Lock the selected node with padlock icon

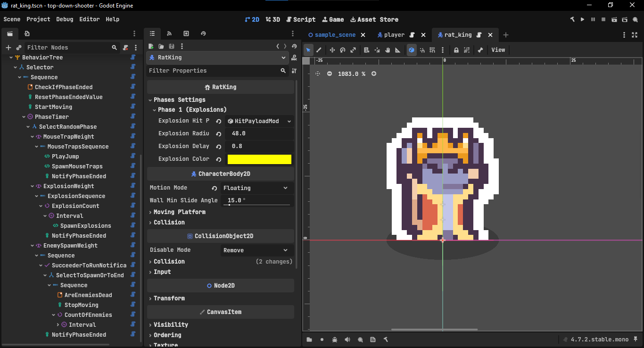pyautogui.click(x=456, y=50)
